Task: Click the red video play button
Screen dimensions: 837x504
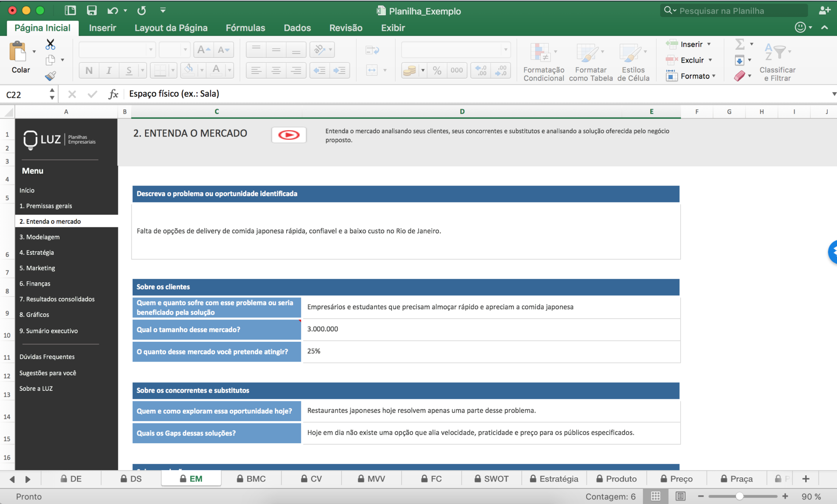Action: pyautogui.click(x=289, y=135)
